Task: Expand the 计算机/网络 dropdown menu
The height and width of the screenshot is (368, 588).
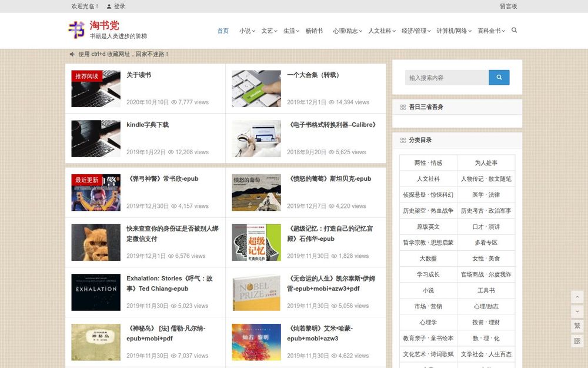Action: click(x=454, y=31)
